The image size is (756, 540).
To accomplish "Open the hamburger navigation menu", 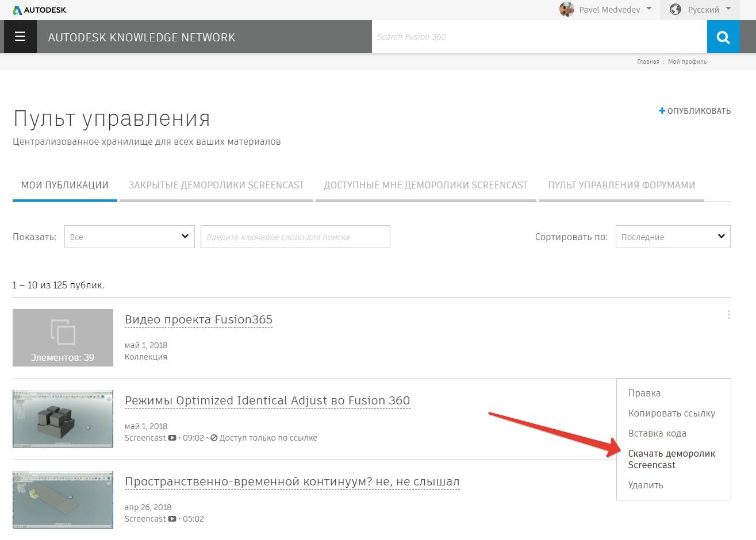I will coord(20,37).
